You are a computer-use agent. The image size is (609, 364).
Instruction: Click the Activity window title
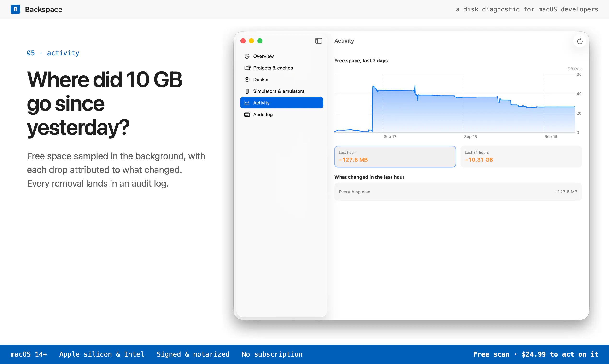344,41
